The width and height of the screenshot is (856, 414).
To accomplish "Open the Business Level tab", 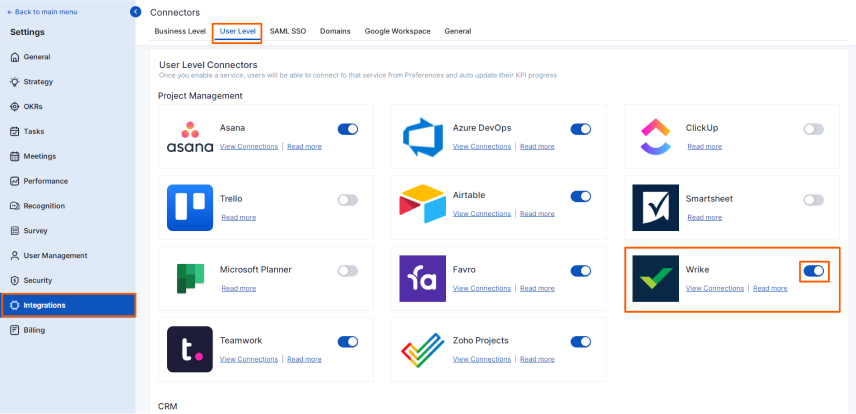I will pyautogui.click(x=180, y=32).
